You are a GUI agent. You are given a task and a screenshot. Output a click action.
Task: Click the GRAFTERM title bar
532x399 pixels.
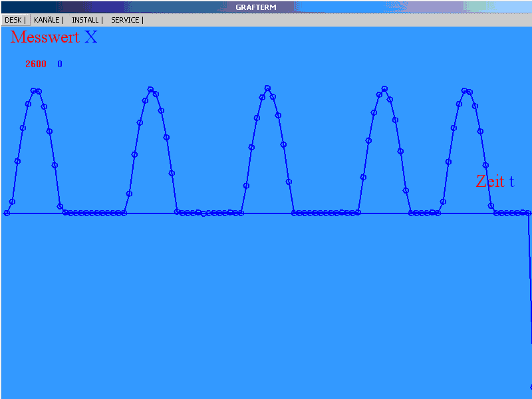pyautogui.click(x=255, y=7)
